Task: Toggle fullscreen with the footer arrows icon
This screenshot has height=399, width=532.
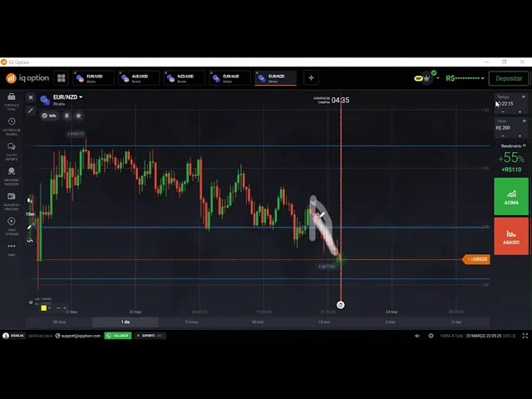Action: coord(525,336)
